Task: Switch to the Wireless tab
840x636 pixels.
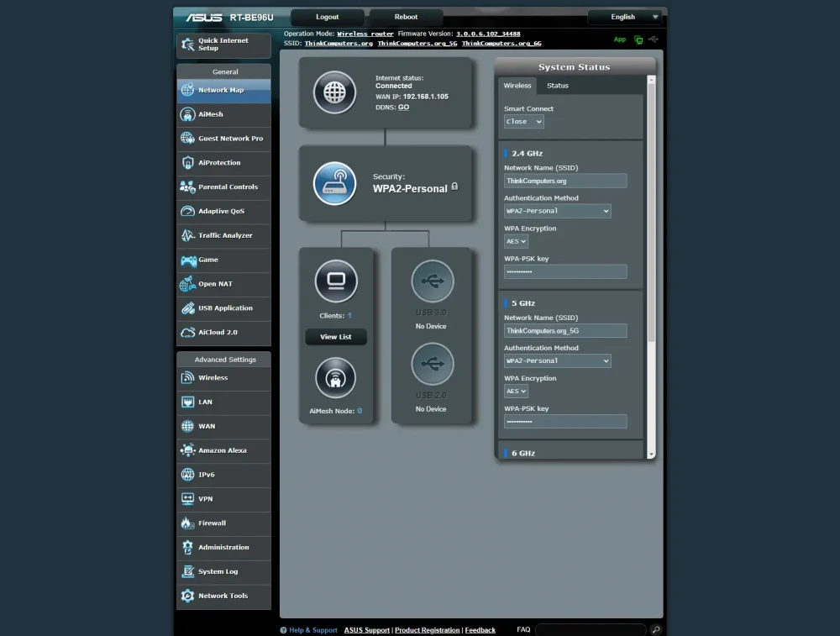Action: tap(517, 86)
